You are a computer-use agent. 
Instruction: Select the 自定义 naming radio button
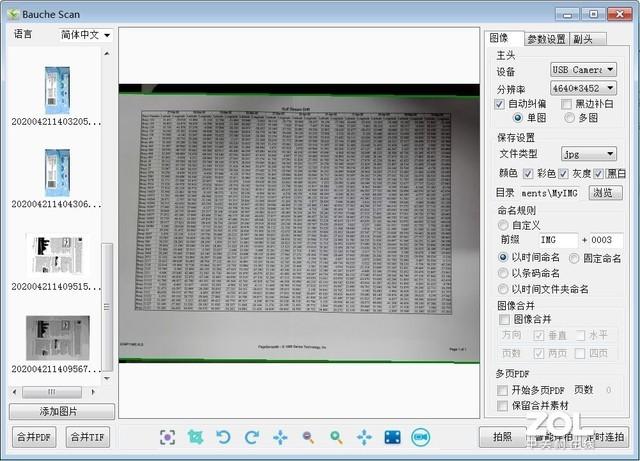coord(503,225)
